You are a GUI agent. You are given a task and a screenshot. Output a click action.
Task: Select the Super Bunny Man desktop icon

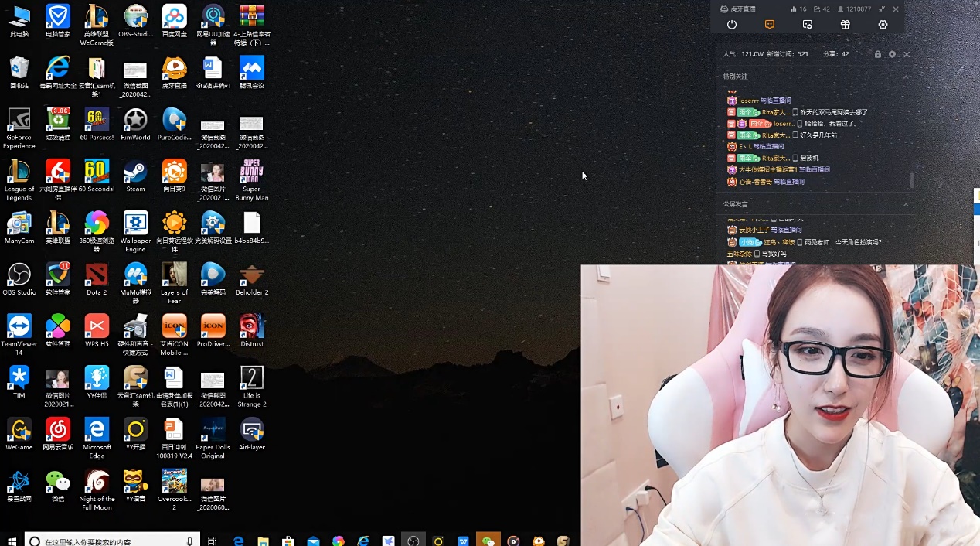[252, 180]
